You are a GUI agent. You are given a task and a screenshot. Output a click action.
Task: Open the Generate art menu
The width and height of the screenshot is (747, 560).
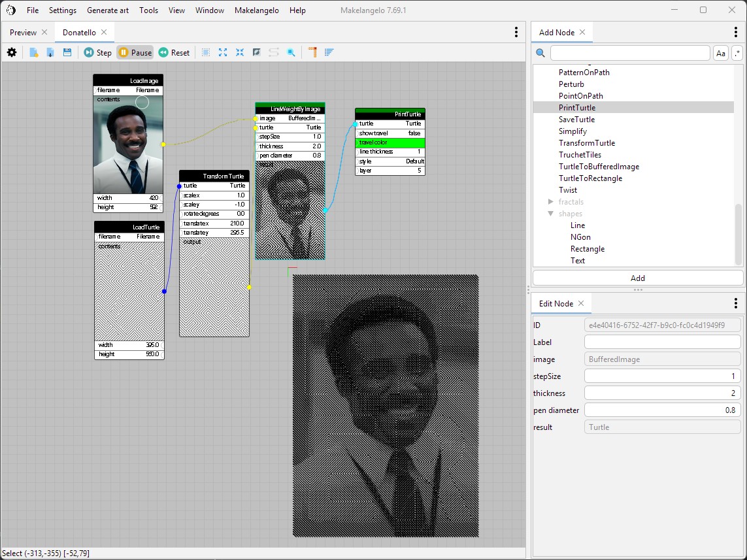point(108,10)
